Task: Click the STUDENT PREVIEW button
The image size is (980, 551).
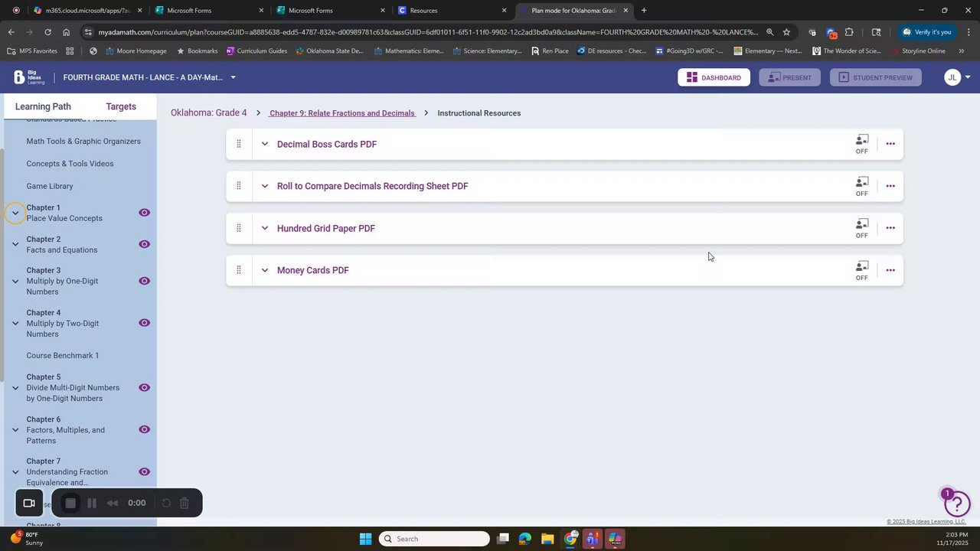Action: 875,77
